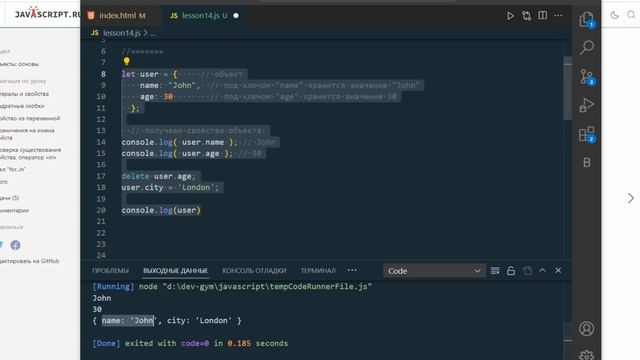Click the unsaved dot on lesson14.js tab
Viewport: 640px width, 360px height.
pyautogui.click(x=236, y=16)
